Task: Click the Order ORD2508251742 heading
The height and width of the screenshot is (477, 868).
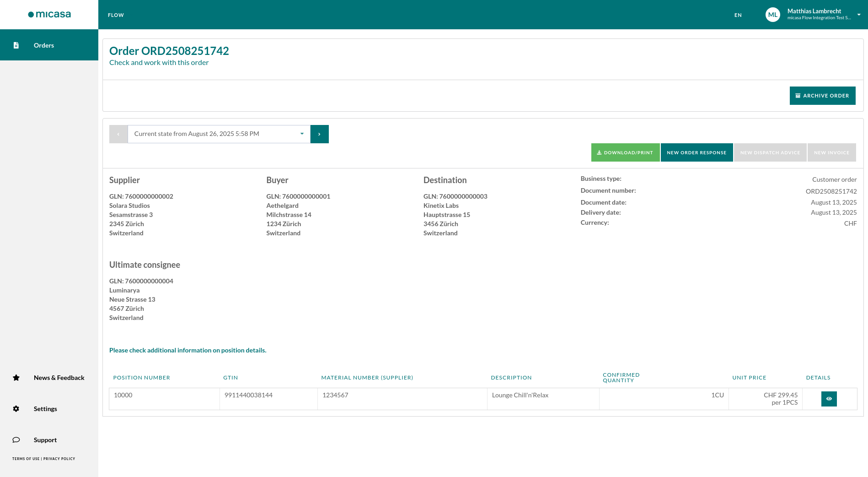Action: (x=169, y=51)
